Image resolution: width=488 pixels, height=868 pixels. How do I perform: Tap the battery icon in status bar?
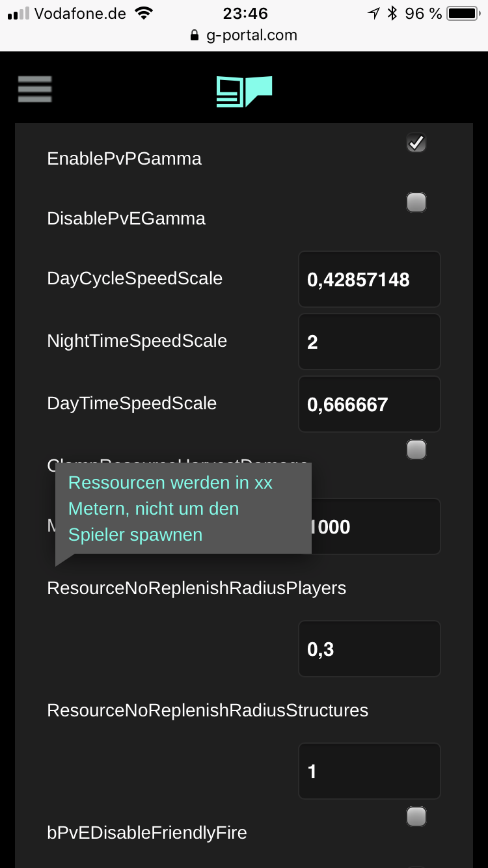[x=463, y=13]
